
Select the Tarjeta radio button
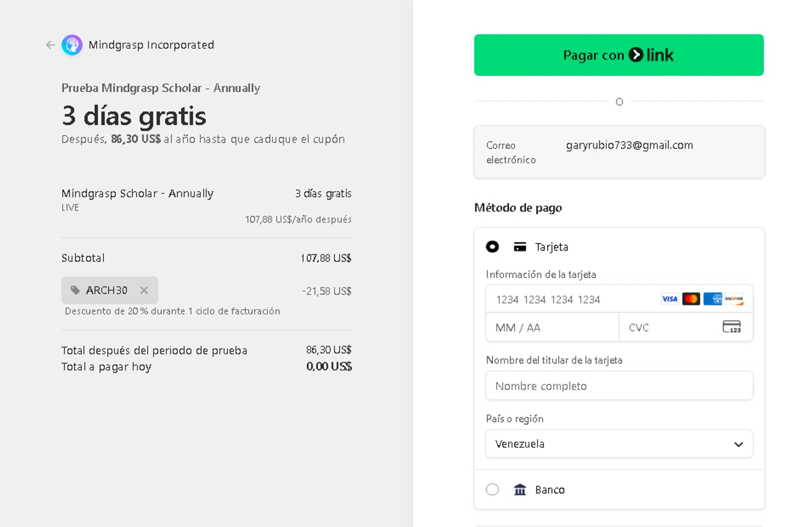[492, 247]
